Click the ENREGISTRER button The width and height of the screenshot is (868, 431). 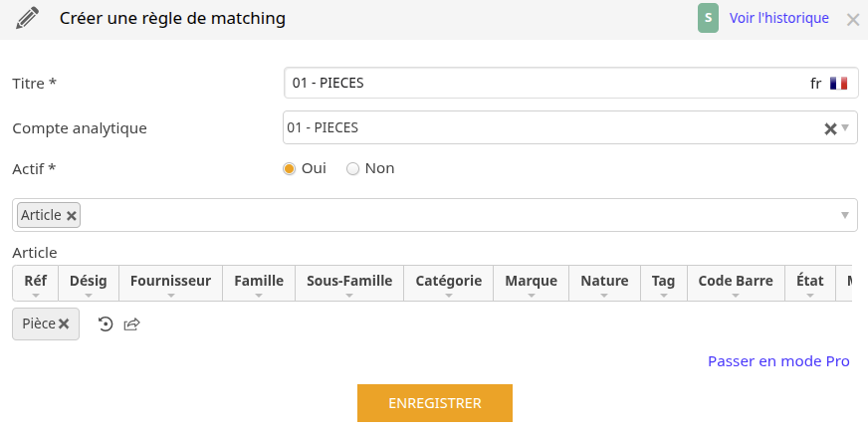coord(435,403)
